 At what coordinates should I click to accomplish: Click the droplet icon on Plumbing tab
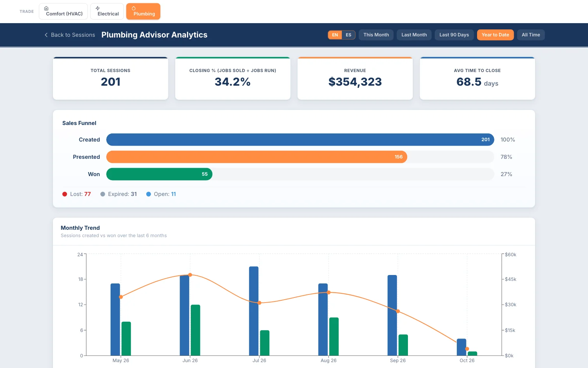tap(134, 8)
